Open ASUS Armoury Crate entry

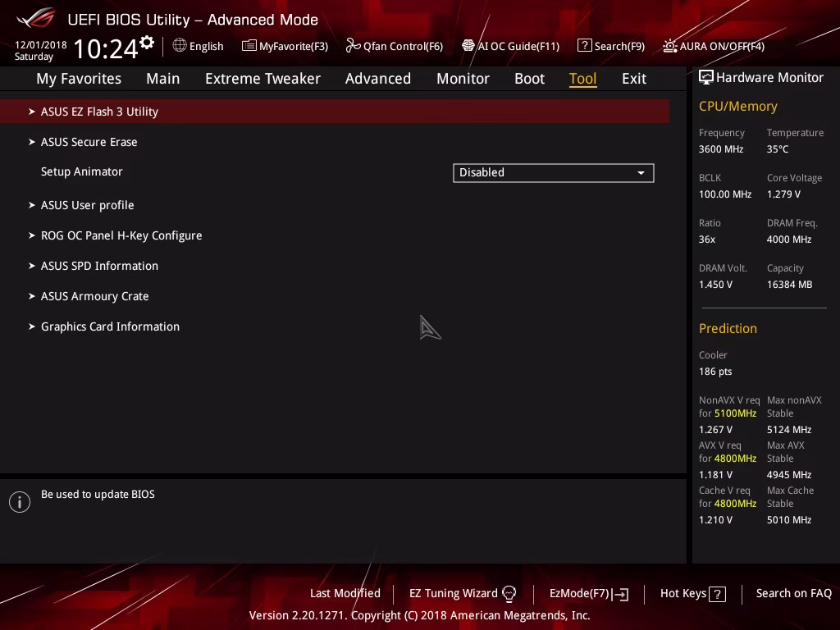tap(95, 296)
